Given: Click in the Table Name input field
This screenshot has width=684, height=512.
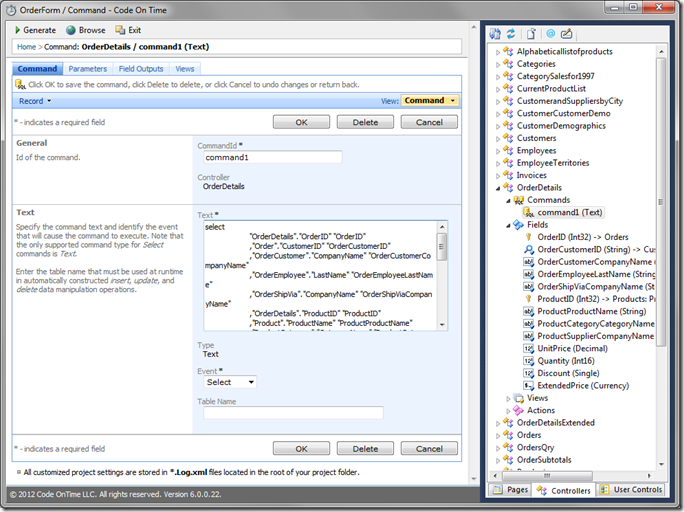Looking at the screenshot, I should 293,413.
